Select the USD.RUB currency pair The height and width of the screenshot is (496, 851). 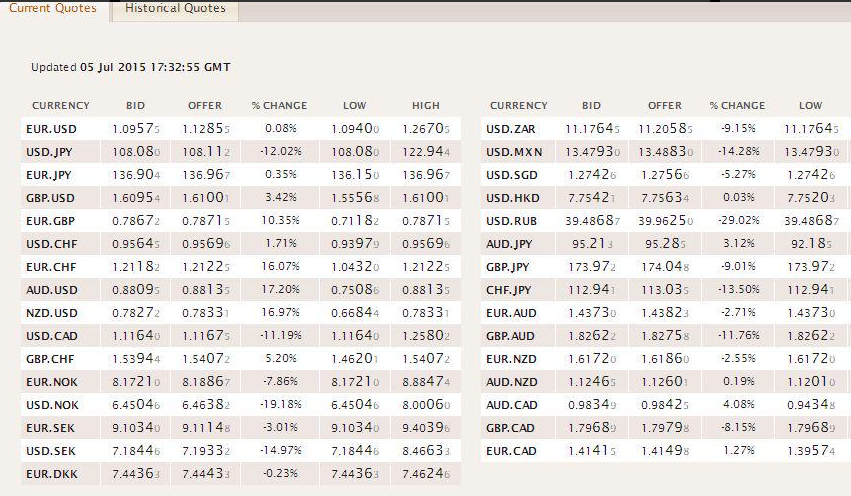(511, 221)
